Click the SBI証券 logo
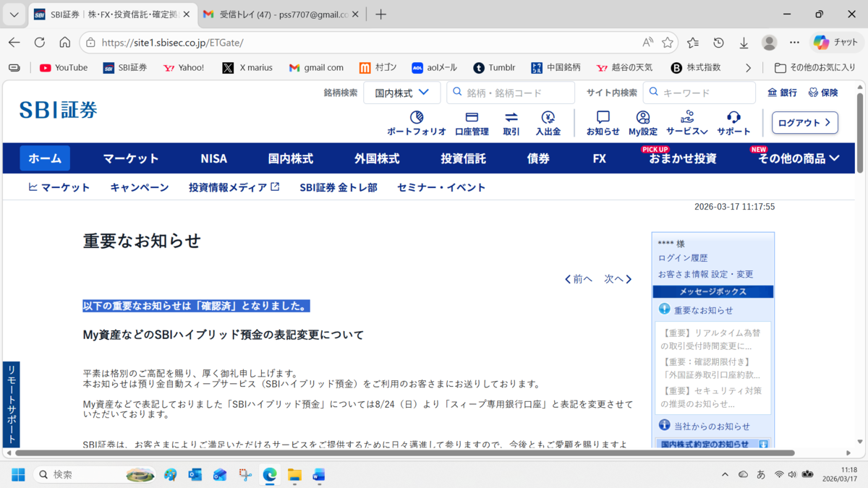This screenshot has width=868, height=488. 58,110
